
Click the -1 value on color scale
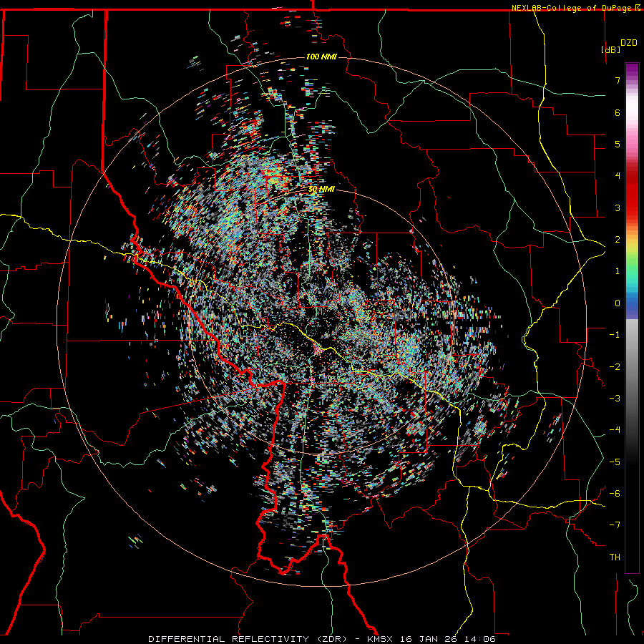(615, 335)
